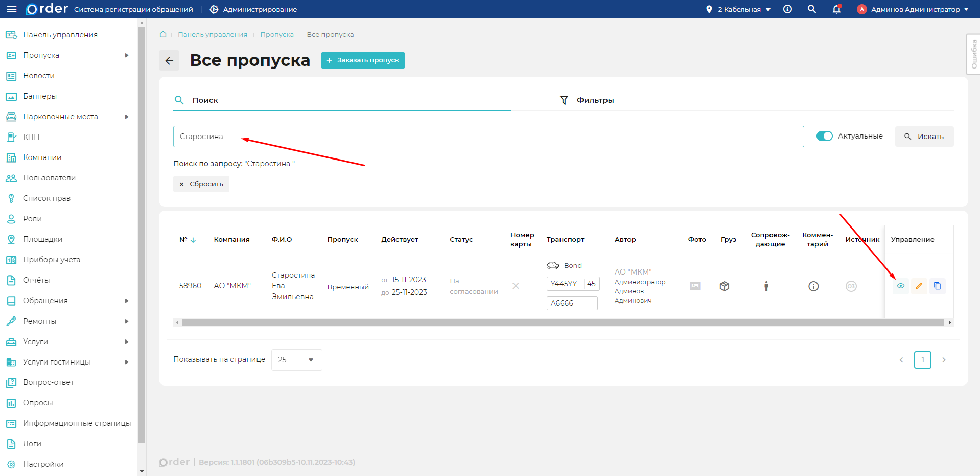
Task: Click the search field containing Старостина
Action: (x=488, y=137)
